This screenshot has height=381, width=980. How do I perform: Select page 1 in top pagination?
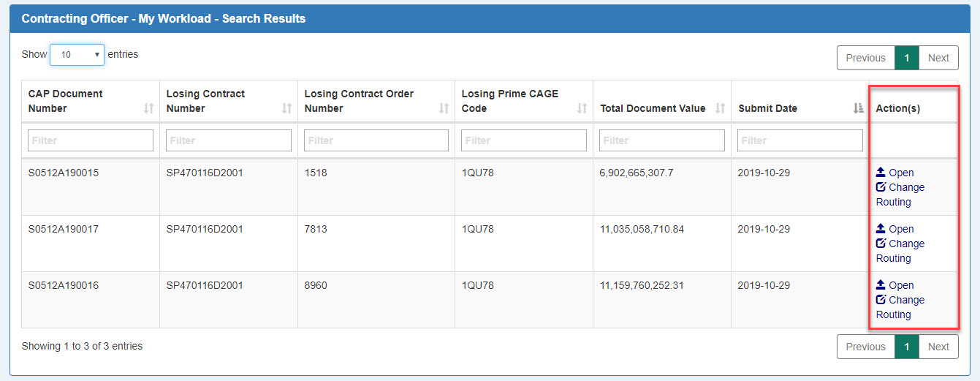[x=906, y=58]
